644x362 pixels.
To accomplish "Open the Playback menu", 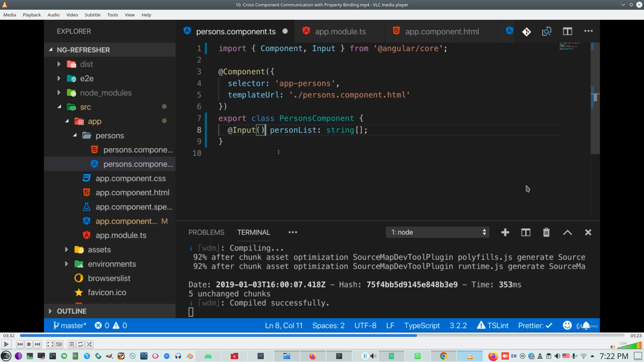I will (x=32, y=15).
